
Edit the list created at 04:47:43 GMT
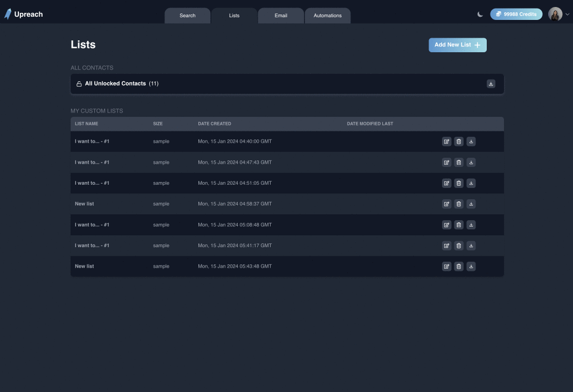[x=446, y=163]
